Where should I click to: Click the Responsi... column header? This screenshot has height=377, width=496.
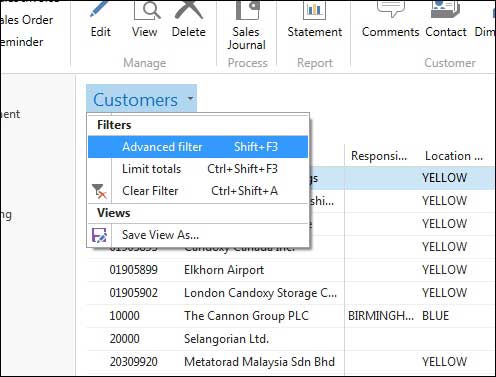pos(379,156)
